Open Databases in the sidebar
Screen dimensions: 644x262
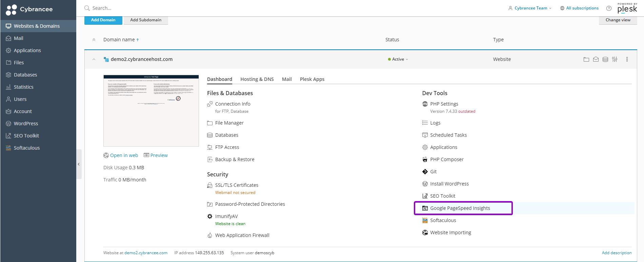point(38,75)
